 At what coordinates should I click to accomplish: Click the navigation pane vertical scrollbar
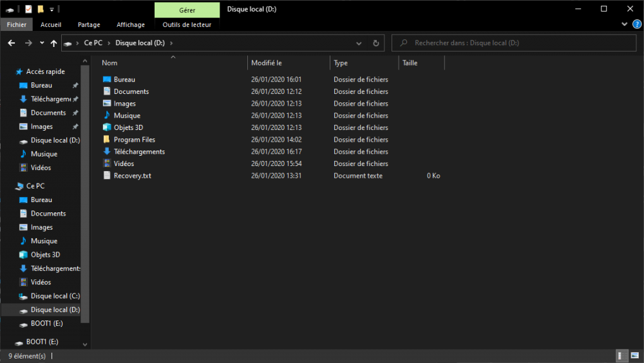85,193
